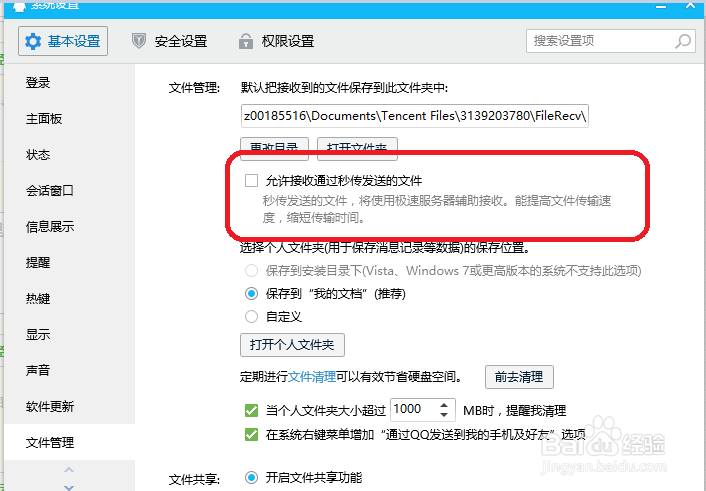
Task: Focus the 搜索设置项 search box
Action: click(611, 41)
